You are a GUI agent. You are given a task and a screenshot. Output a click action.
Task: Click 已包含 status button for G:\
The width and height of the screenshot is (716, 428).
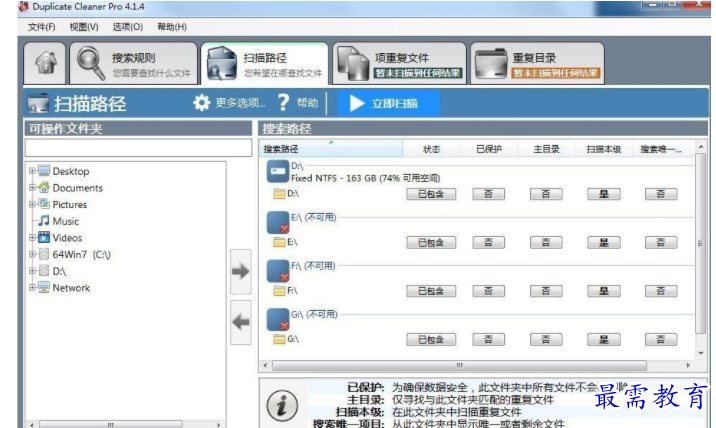tap(431, 339)
